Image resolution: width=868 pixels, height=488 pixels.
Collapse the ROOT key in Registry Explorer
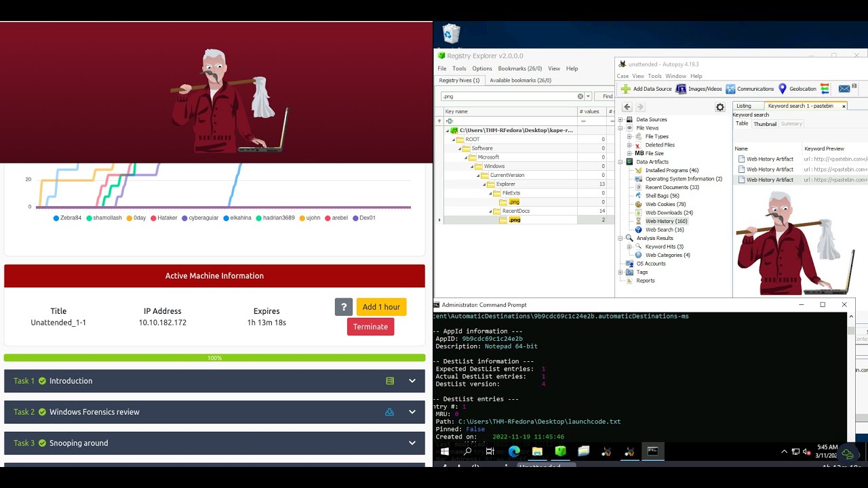(x=454, y=140)
